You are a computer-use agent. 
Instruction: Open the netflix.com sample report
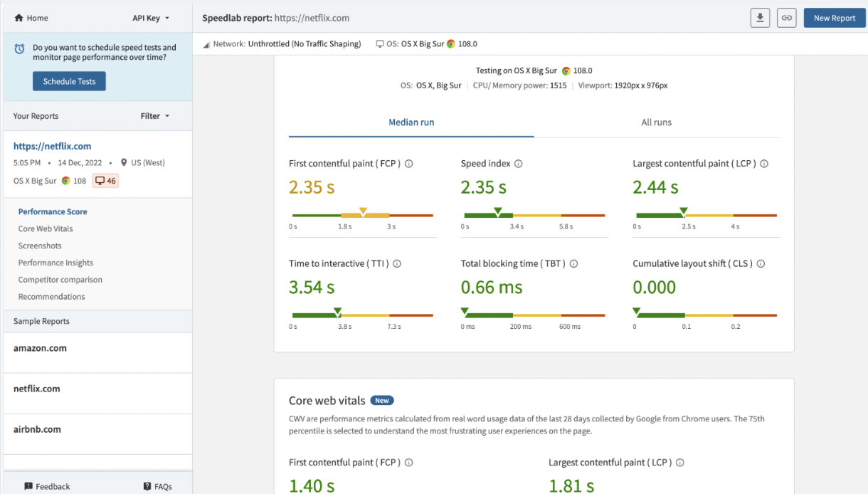coord(37,389)
